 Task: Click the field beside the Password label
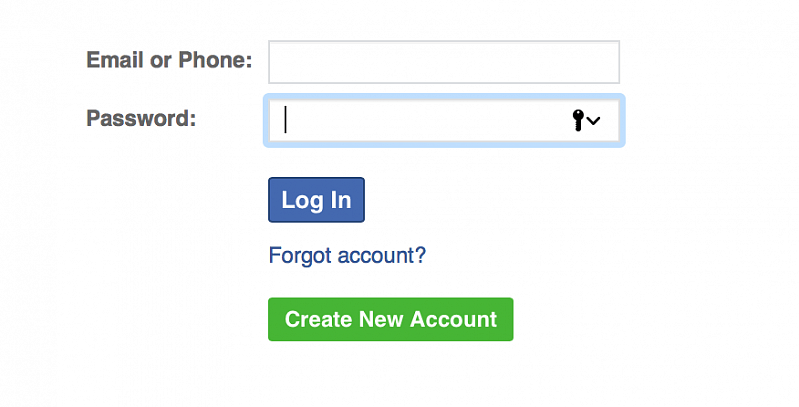tap(420, 121)
